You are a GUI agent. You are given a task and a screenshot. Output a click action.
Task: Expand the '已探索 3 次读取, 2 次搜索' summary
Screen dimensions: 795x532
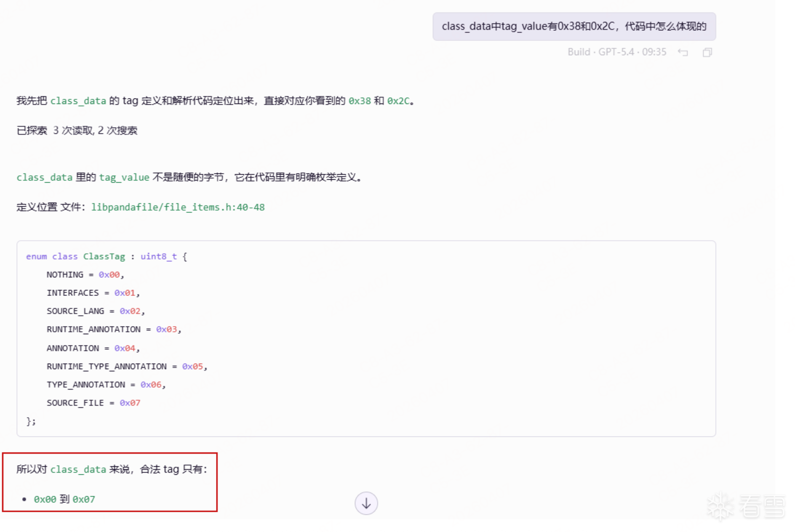coord(77,130)
